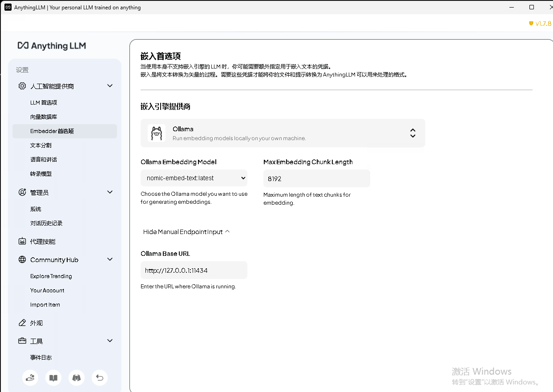Open the Discord icon in footer
The height and width of the screenshot is (392, 553).
pyautogui.click(x=77, y=378)
